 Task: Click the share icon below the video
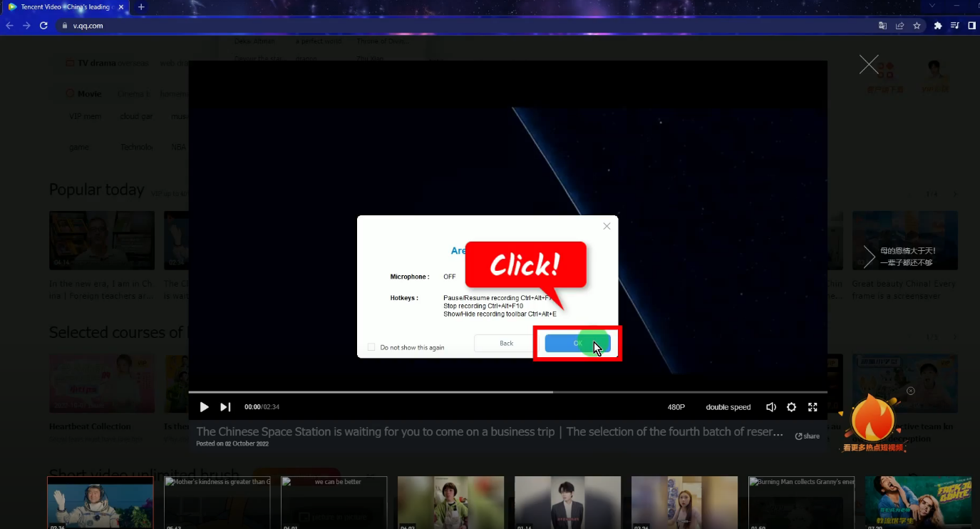click(808, 436)
